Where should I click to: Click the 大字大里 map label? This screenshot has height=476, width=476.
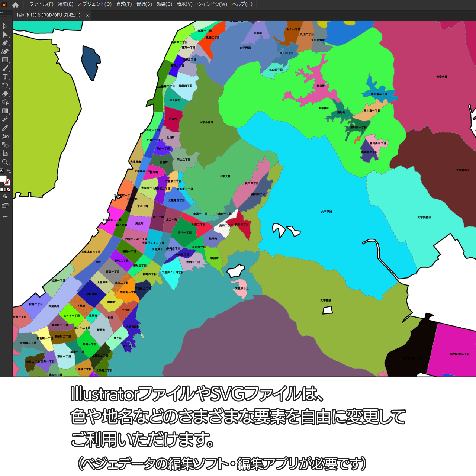pos(225,176)
